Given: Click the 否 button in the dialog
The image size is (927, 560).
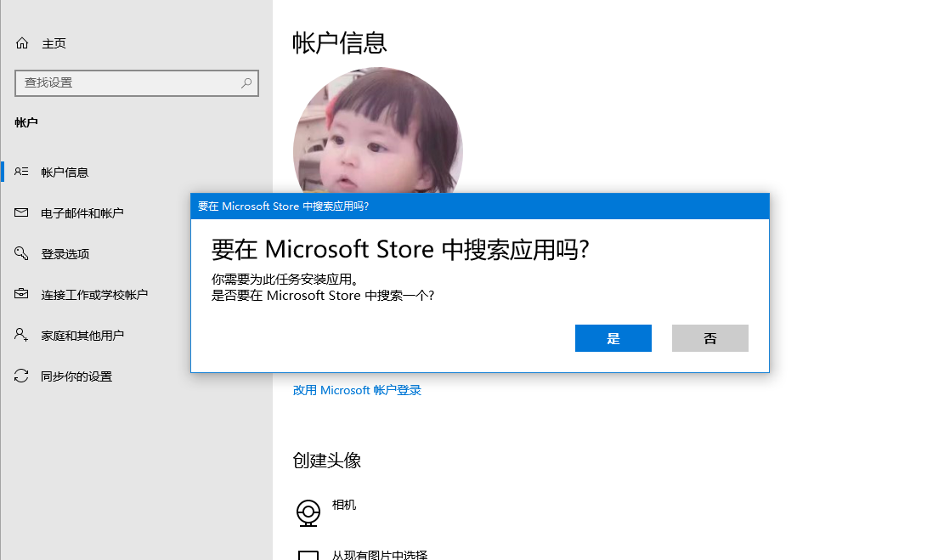Looking at the screenshot, I should 710,338.
